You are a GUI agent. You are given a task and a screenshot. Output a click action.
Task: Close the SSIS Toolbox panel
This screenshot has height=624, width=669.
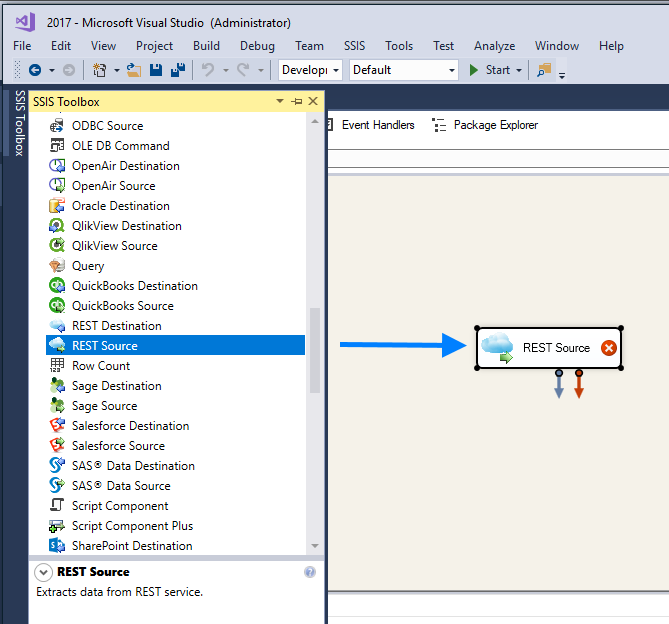point(313,102)
